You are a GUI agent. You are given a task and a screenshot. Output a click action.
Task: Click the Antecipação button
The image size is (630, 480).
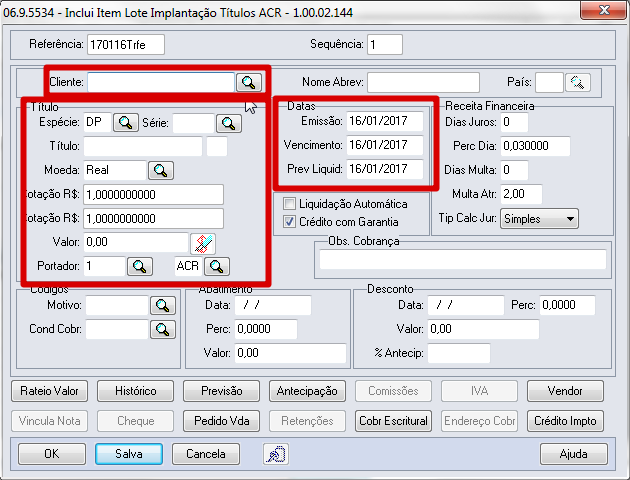[307, 391]
